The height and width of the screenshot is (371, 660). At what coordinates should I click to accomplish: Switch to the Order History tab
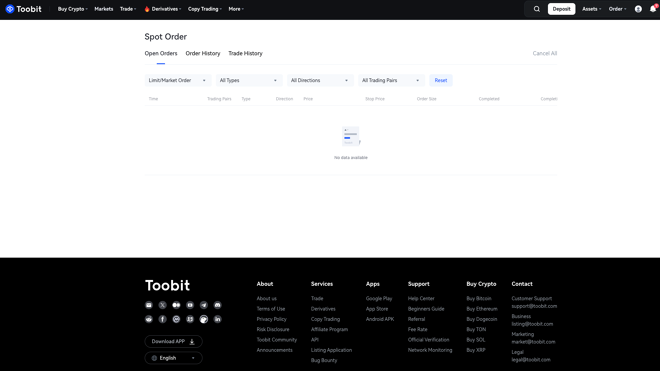coord(203,53)
